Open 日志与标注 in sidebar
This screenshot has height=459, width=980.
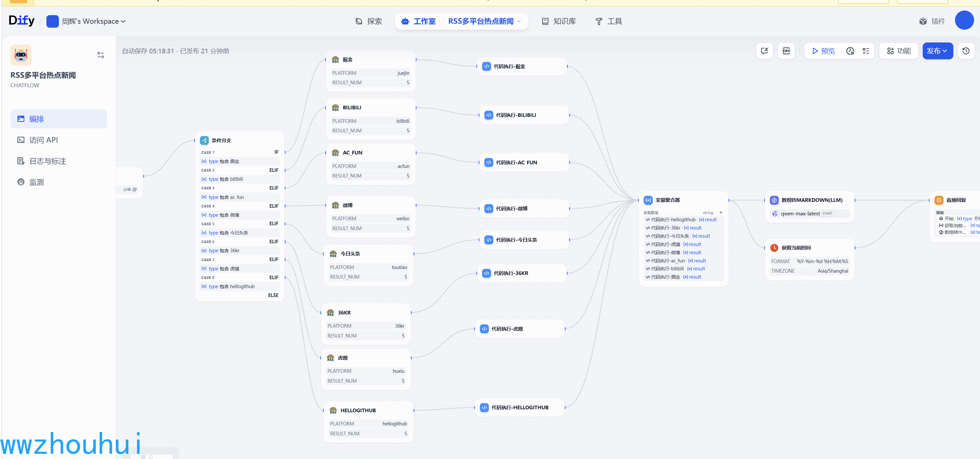[x=59, y=161]
